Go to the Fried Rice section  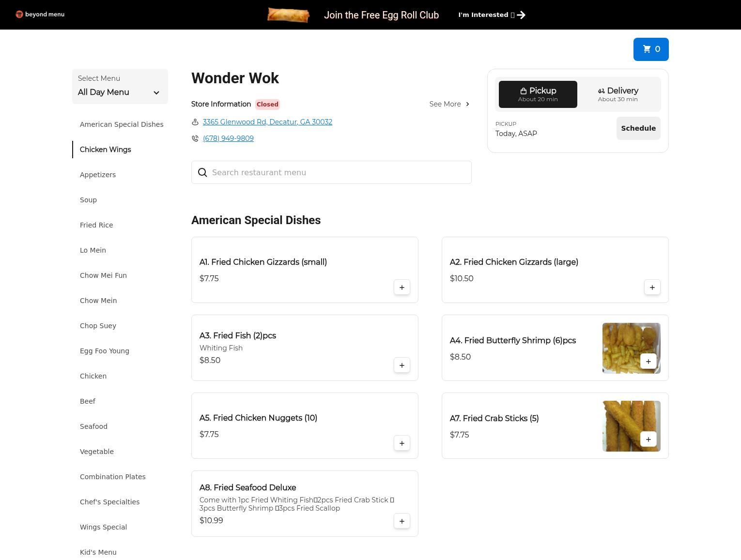pyautogui.click(x=96, y=225)
